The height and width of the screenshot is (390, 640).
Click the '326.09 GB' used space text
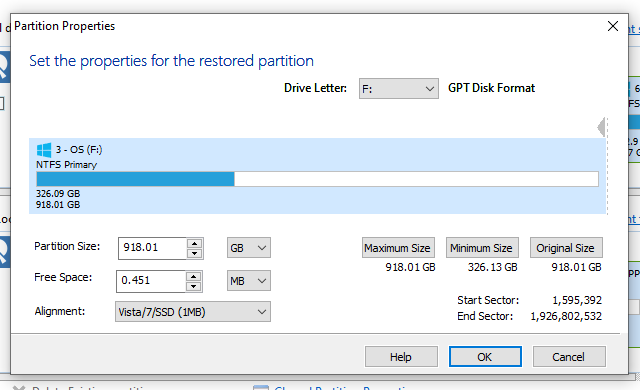tap(58, 193)
